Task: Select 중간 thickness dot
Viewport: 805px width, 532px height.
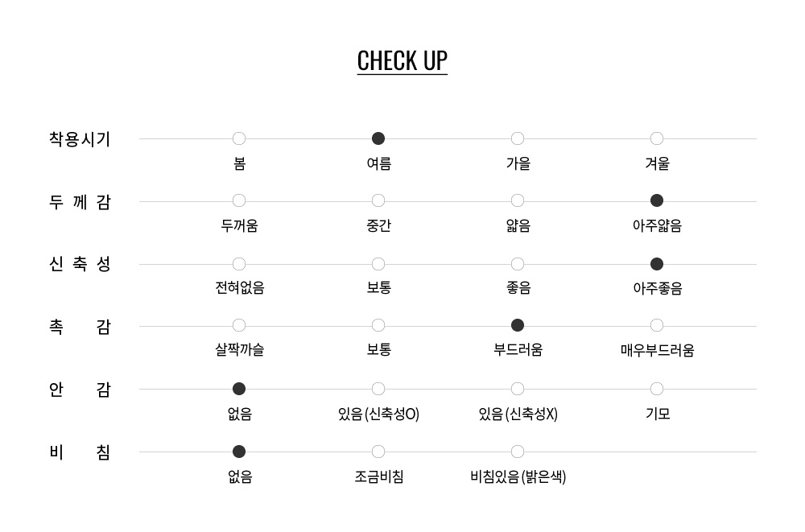Action: [x=378, y=200]
